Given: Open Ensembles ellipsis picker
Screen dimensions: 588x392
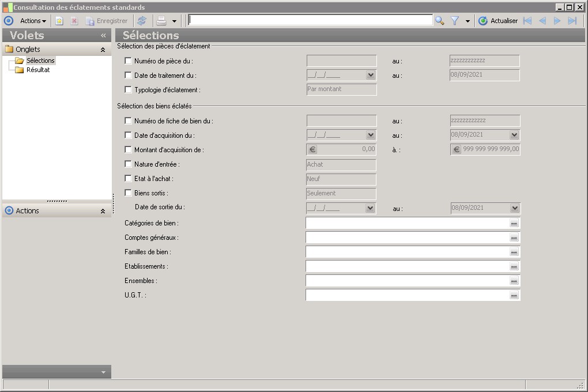Looking at the screenshot, I should pos(514,281).
